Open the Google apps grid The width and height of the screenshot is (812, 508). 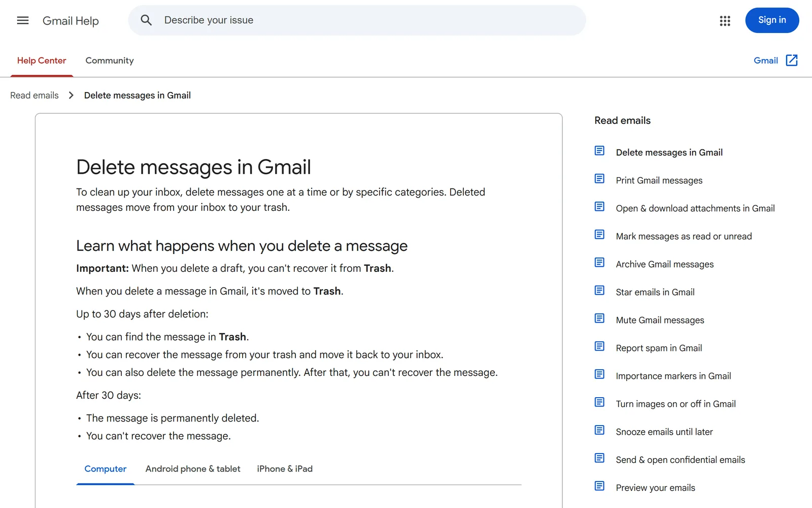(x=725, y=21)
